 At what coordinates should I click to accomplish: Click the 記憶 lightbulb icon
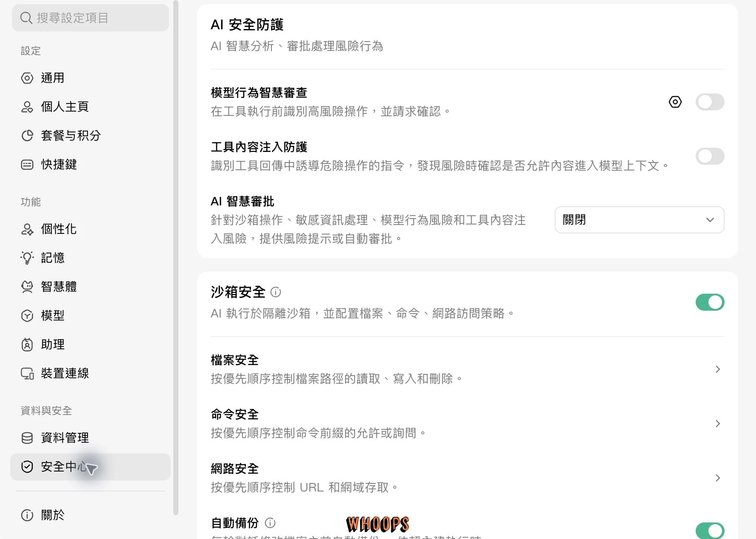pyautogui.click(x=27, y=258)
